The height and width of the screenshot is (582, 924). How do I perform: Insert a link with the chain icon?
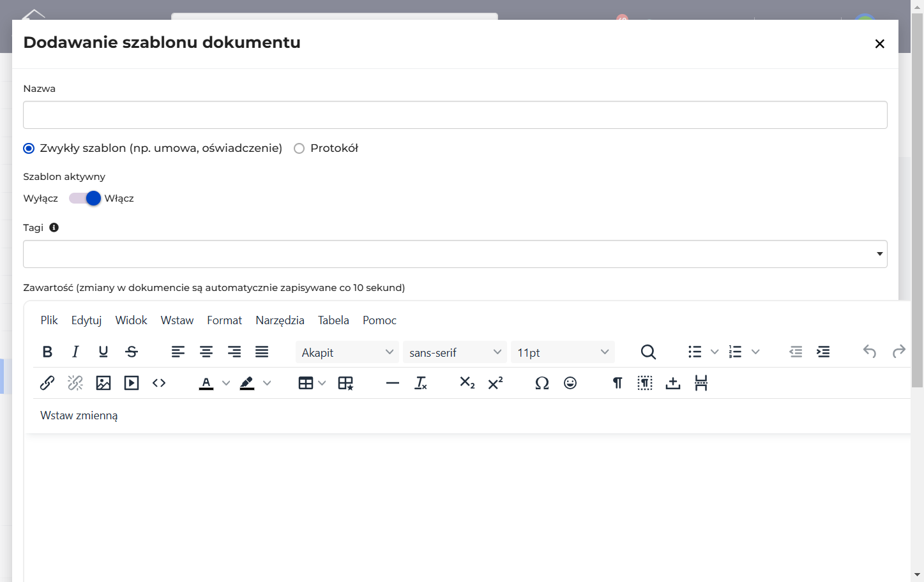point(47,383)
